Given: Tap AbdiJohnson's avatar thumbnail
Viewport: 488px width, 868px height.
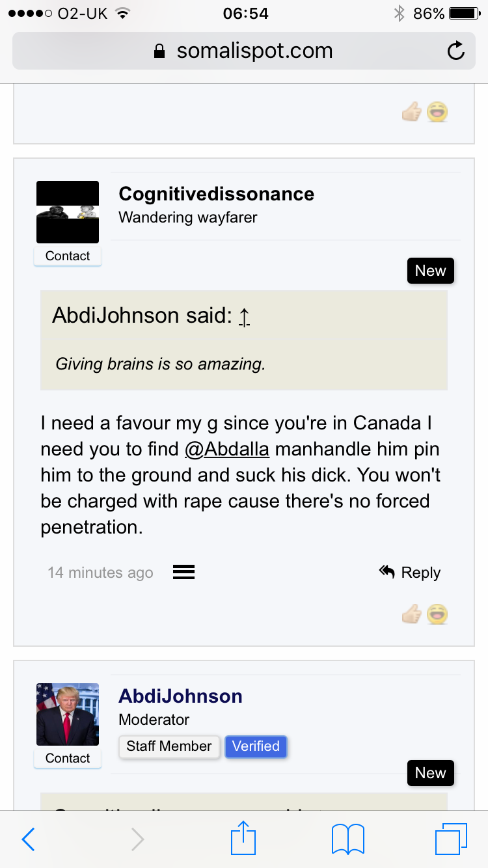Looking at the screenshot, I should click(x=68, y=714).
